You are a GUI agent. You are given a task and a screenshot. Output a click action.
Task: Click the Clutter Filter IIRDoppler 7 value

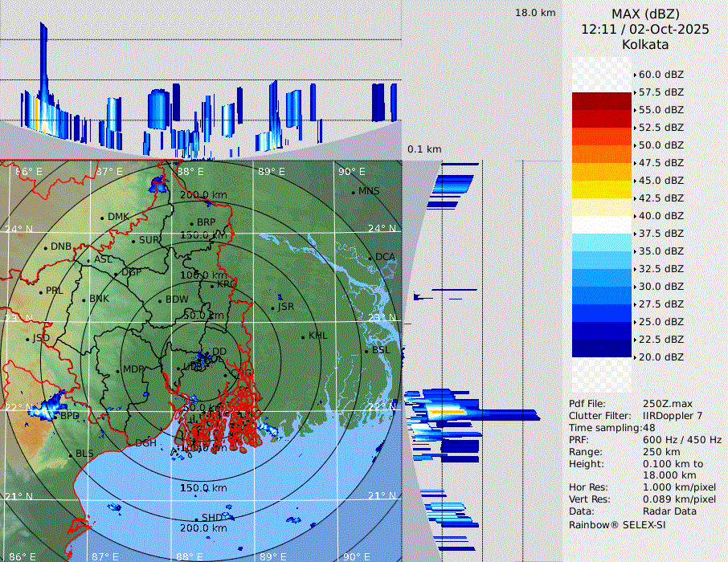pos(673,416)
